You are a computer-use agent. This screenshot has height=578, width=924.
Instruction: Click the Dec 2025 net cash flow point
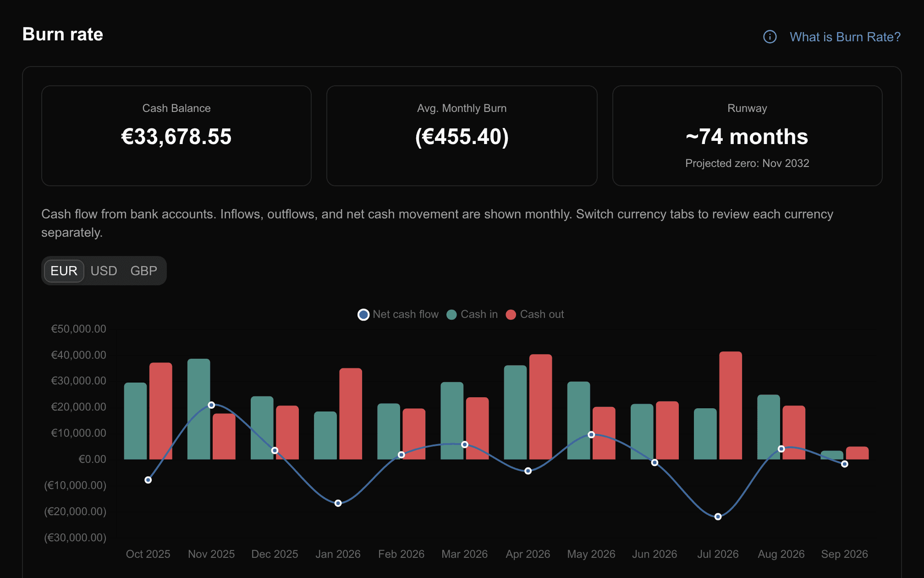[275, 450]
